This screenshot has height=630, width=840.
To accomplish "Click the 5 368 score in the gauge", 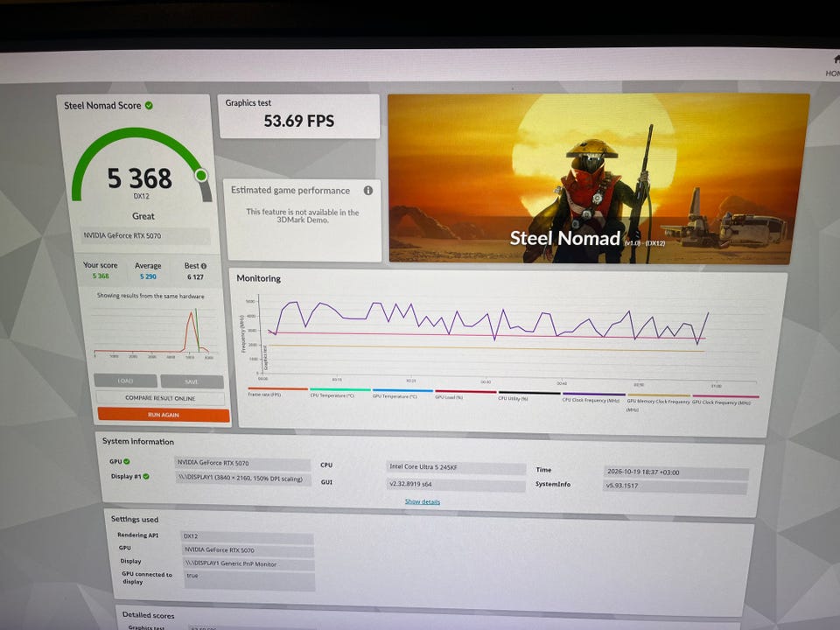I will [x=139, y=178].
